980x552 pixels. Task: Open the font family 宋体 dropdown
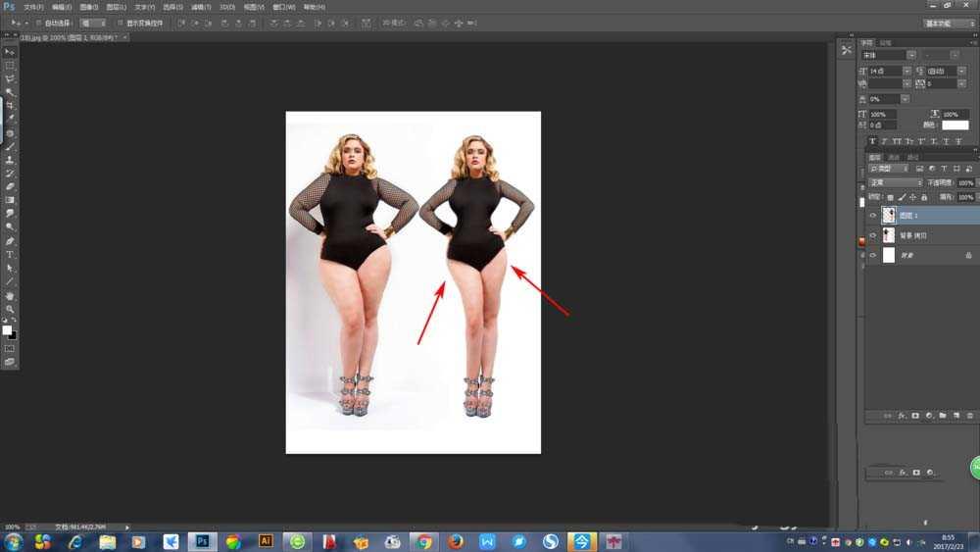pyautogui.click(x=888, y=55)
